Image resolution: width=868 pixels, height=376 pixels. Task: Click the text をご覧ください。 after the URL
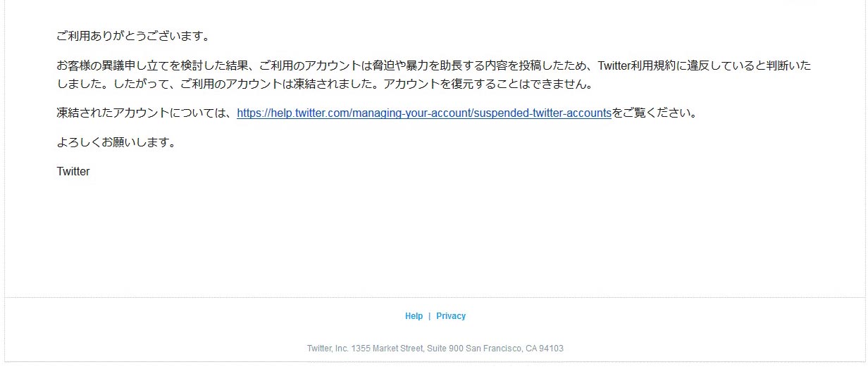[655, 113]
